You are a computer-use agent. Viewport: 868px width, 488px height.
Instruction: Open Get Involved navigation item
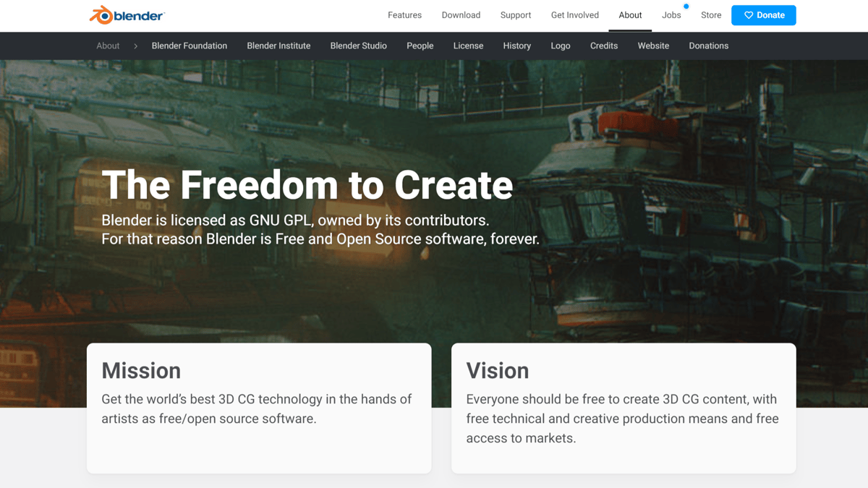click(575, 15)
